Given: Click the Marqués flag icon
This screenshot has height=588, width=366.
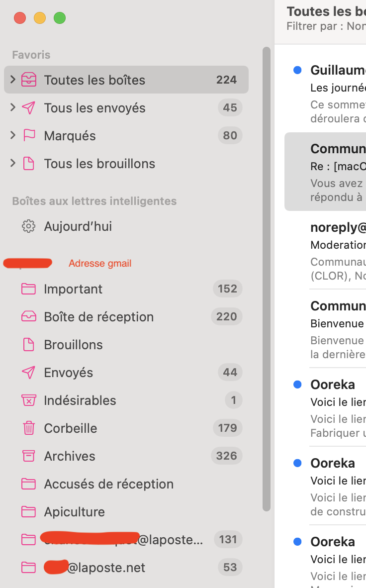Looking at the screenshot, I should 29,136.
